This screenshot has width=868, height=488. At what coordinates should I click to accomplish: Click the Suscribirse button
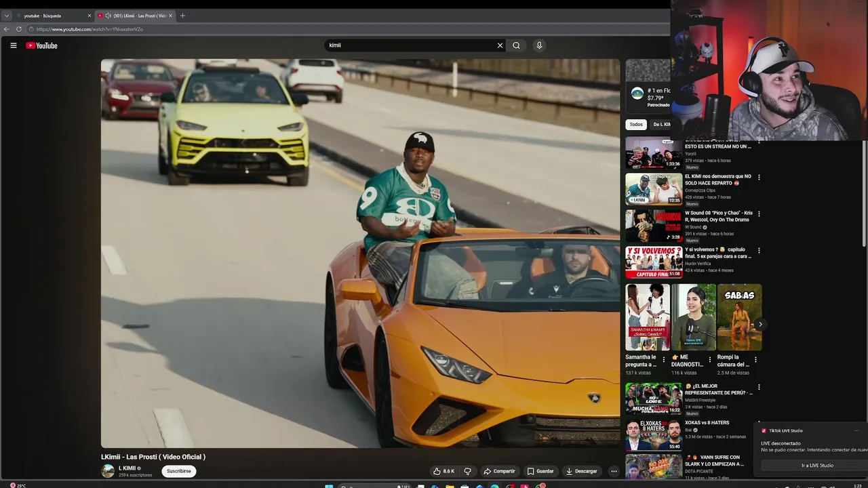click(179, 471)
